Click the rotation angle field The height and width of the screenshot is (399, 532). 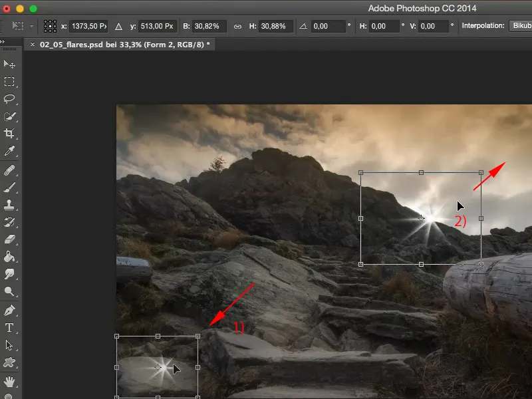(328, 26)
